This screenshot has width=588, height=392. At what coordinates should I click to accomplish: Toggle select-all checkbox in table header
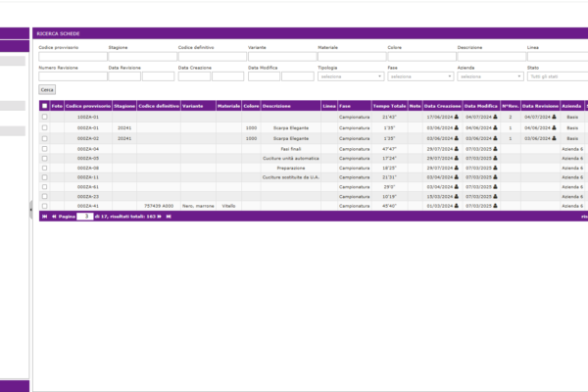pos(44,106)
